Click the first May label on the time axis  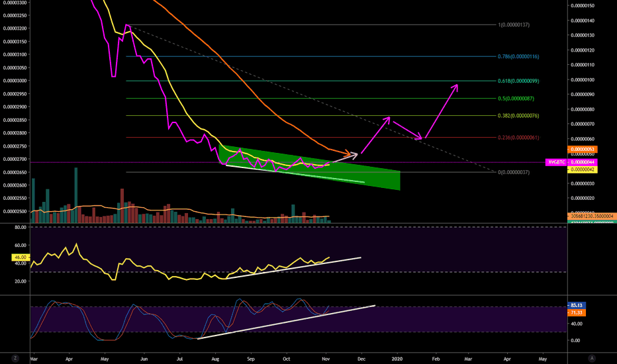(x=105, y=359)
